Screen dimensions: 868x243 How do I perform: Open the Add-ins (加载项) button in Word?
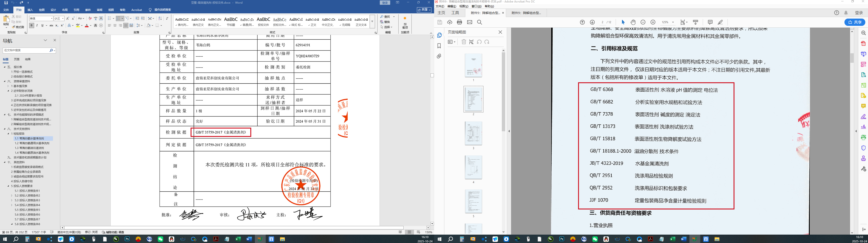(405, 23)
